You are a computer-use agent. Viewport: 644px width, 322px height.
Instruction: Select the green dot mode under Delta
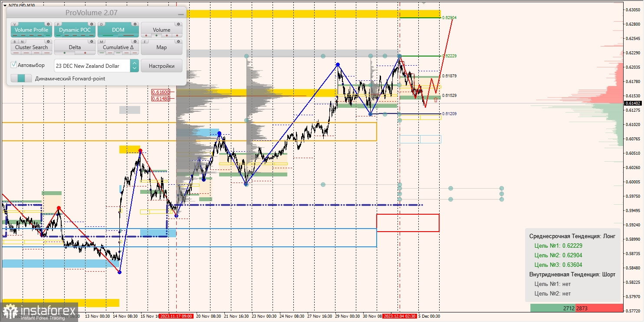[x=65, y=53]
